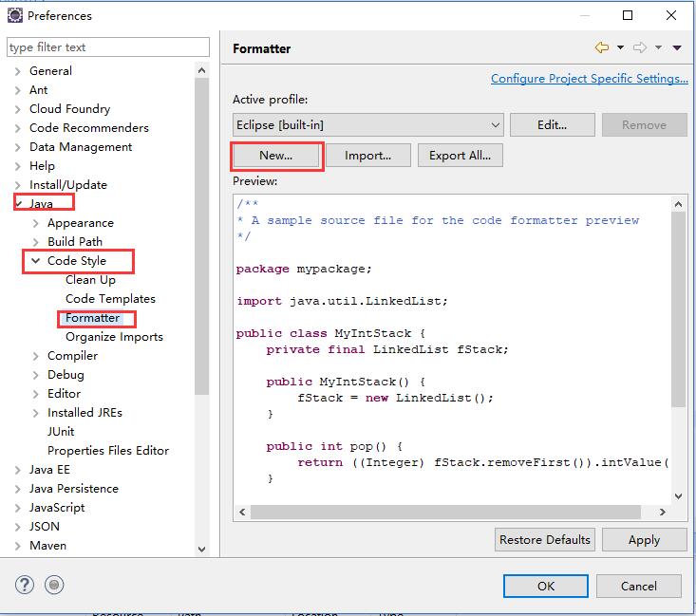Screen dimensions: 696x616
Task: Expand the Ant tree node
Action: tap(18, 90)
